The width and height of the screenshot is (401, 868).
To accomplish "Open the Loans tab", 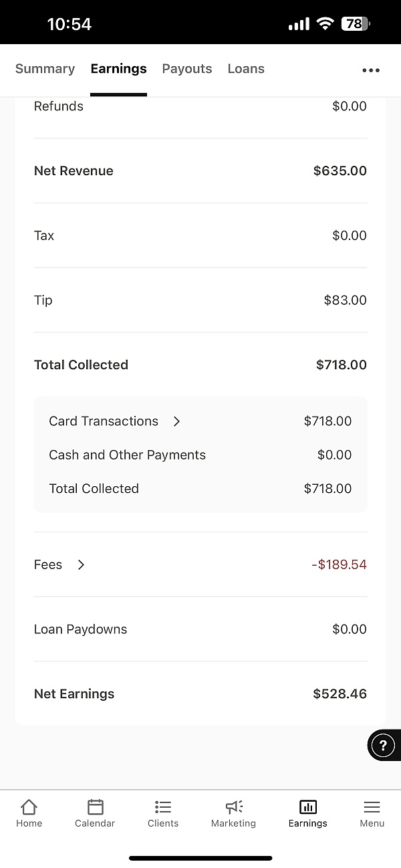I will click(x=246, y=69).
